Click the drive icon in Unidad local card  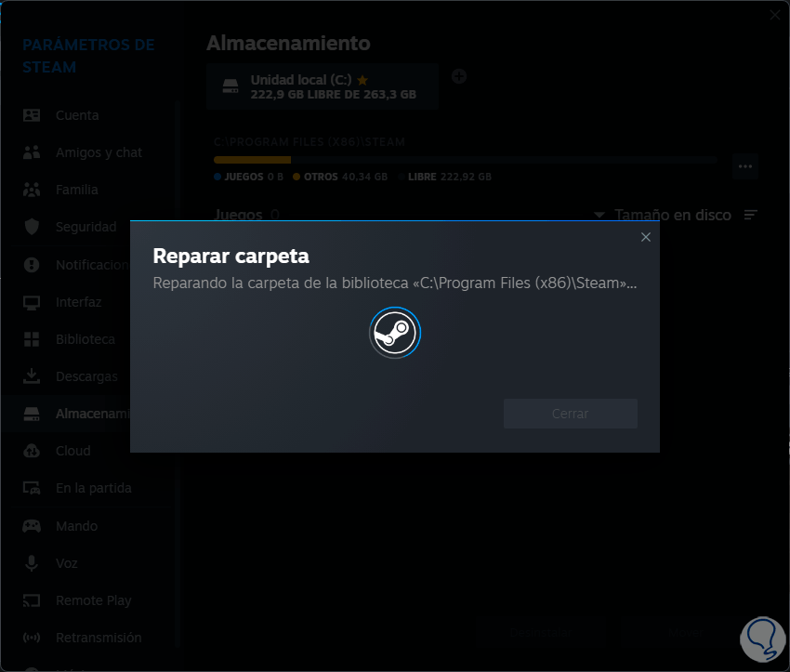point(230,86)
